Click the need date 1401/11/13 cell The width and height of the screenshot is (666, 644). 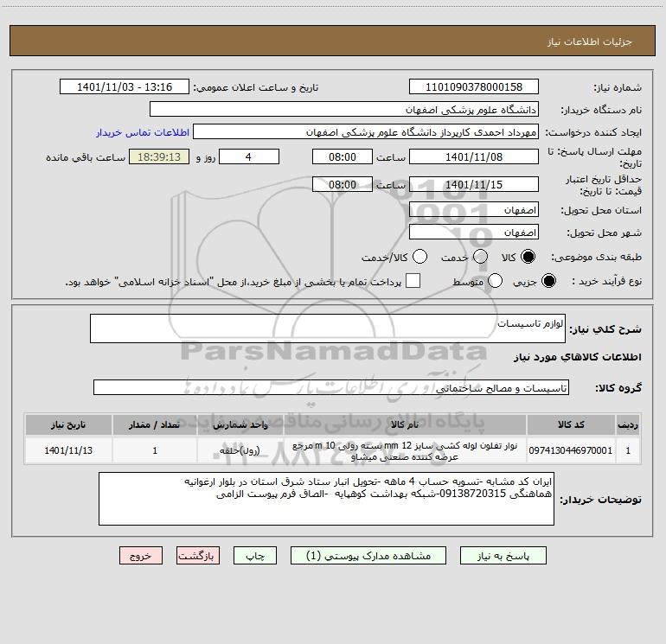[68, 450]
